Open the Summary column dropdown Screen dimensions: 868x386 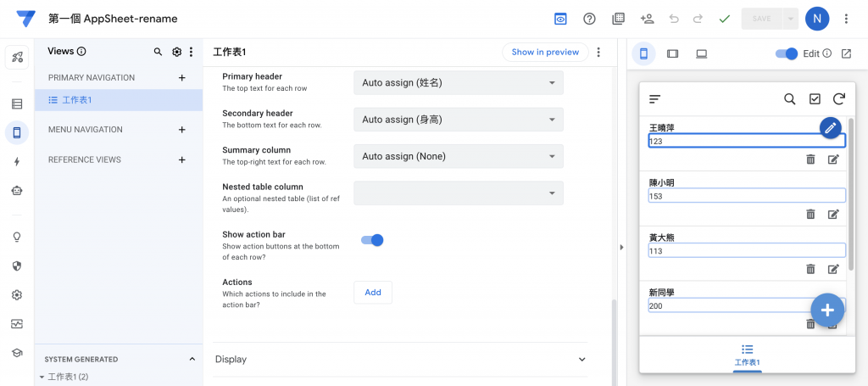(x=458, y=156)
